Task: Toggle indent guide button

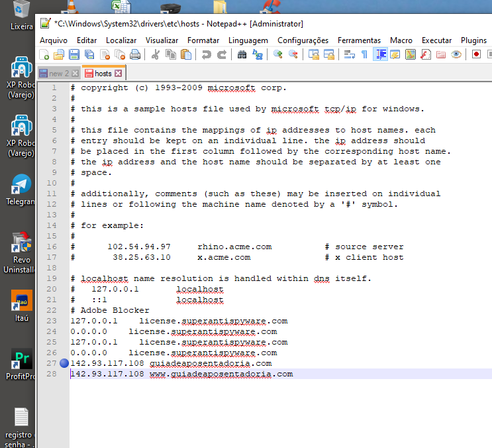Action: coord(380,54)
